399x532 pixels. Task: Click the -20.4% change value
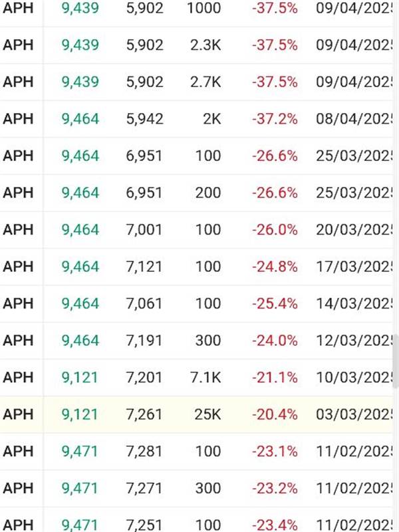[275, 414]
